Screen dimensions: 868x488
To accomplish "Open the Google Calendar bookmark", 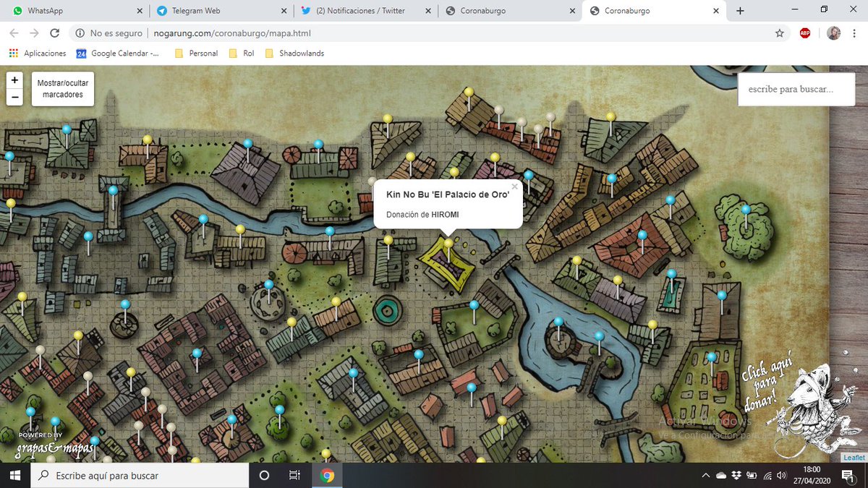I will [118, 53].
